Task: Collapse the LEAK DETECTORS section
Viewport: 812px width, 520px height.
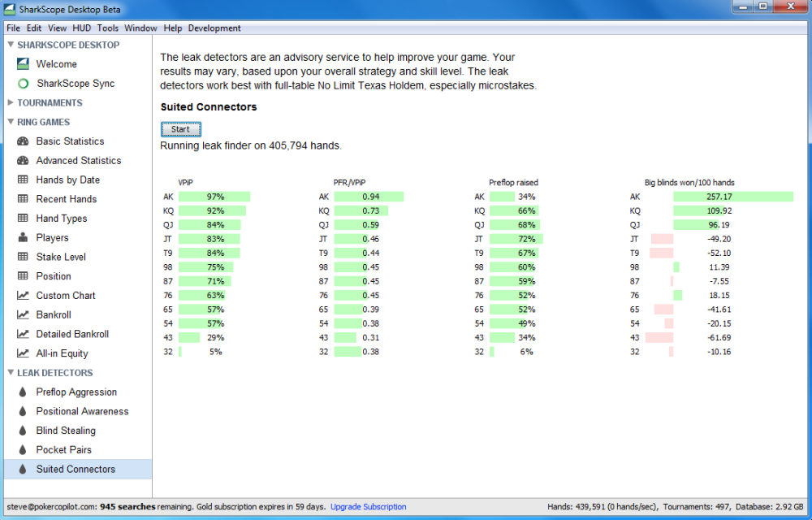Action: point(11,372)
